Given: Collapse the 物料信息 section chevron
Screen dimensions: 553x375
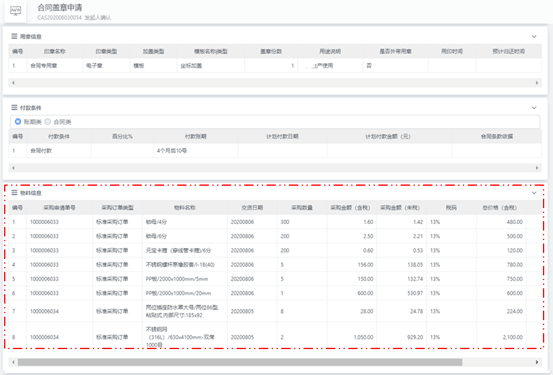Looking at the screenshot, I should tap(534, 193).
